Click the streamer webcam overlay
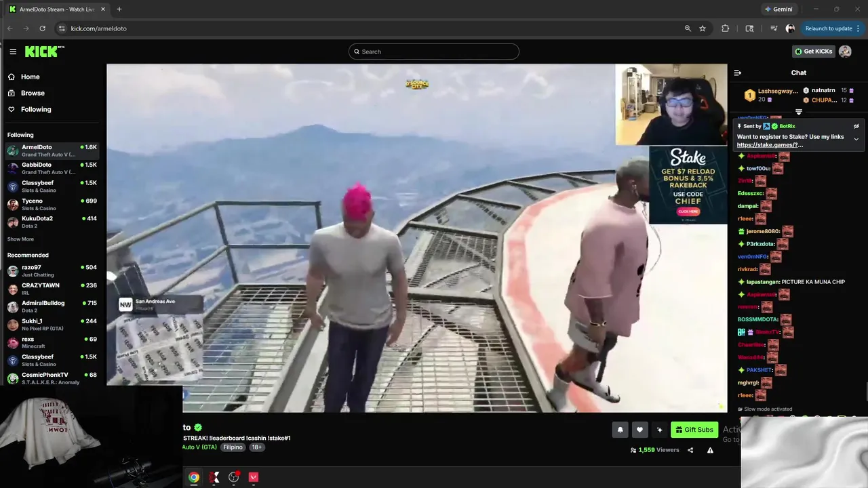This screenshot has height=488, width=868. pyautogui.click(x=671, y=104)
